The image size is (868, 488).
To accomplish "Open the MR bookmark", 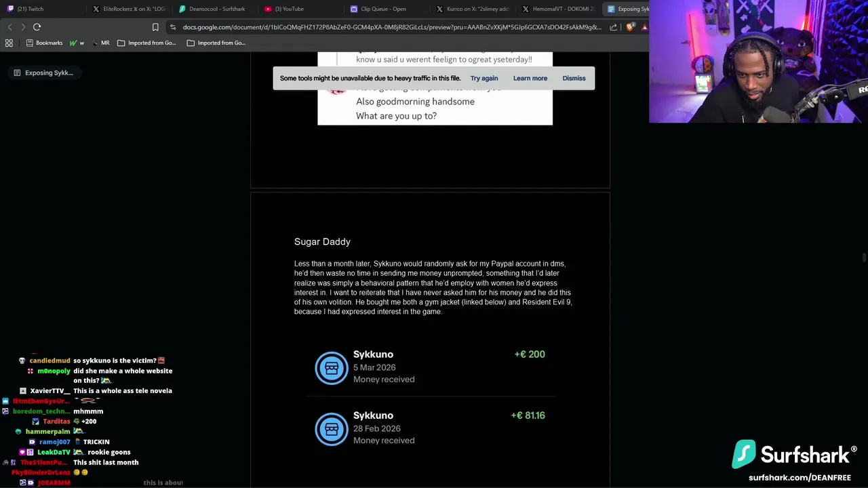I will pos(100,43).
